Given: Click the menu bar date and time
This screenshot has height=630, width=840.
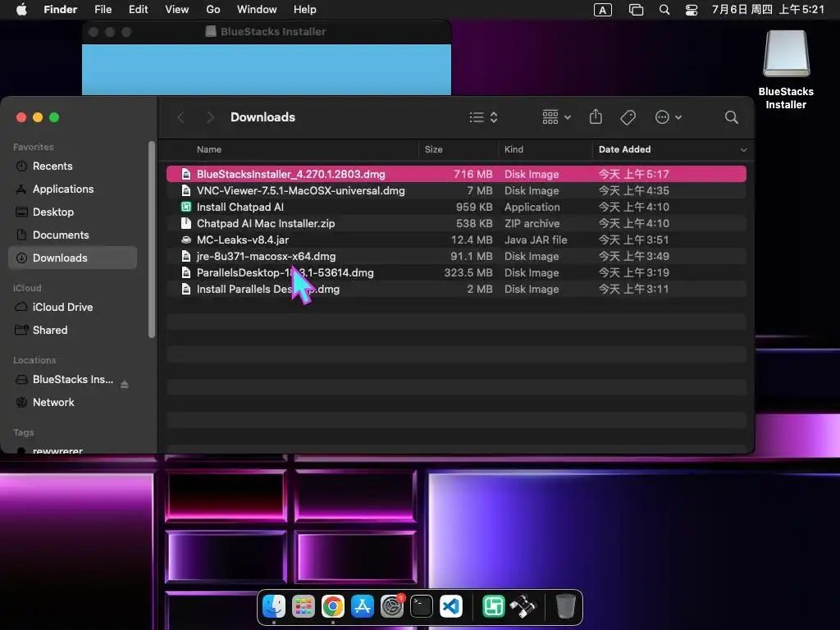Looking at the screenshot, I should (768, 10).
